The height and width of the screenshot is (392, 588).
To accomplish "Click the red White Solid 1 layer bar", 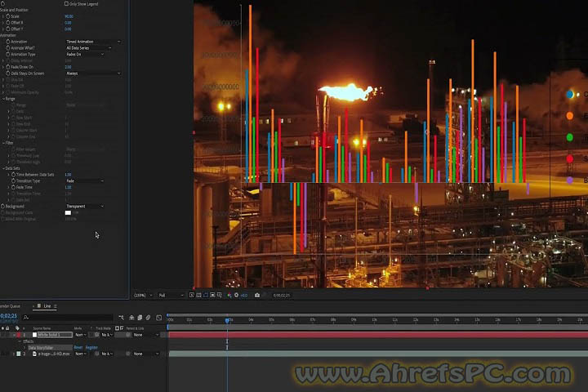I will coord(378,335).
